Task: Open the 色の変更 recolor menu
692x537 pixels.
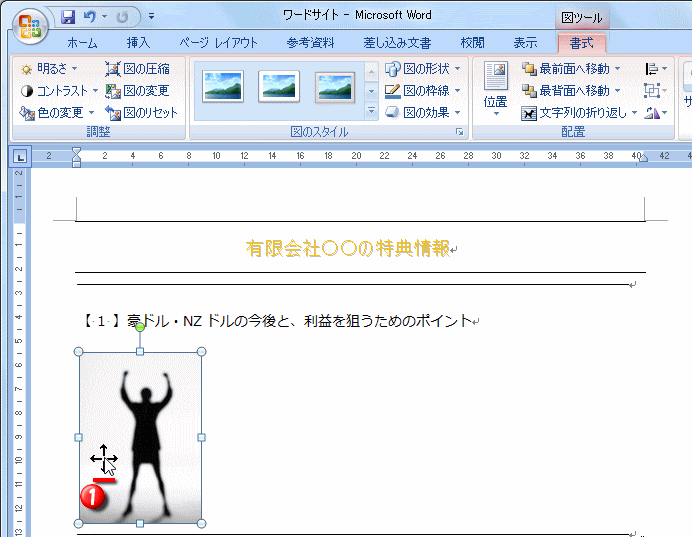Action: (57, 113)
